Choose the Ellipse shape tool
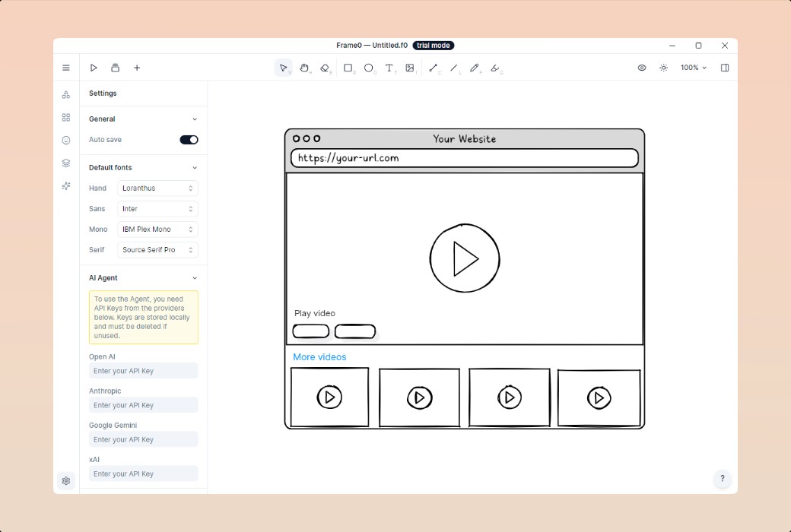This screenshot has width=791, height=532. [369, 68]
